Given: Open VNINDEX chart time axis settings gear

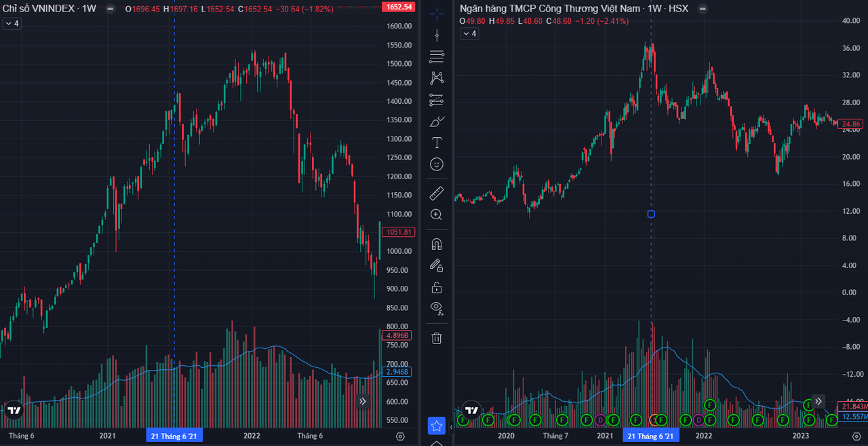Looking at the screenshot, I should click(x=400, y=436).
